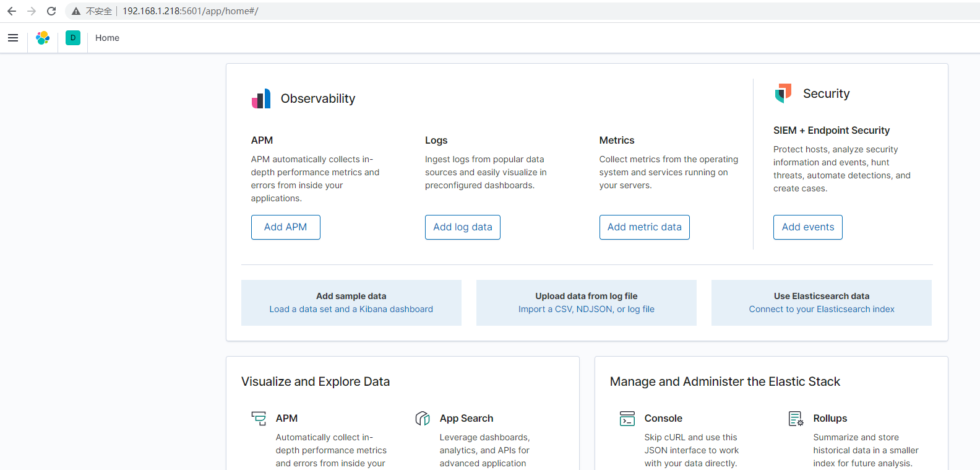Screen dimensions: 980x470
Task: Click the Home breadcrumb
Action: 107,38
